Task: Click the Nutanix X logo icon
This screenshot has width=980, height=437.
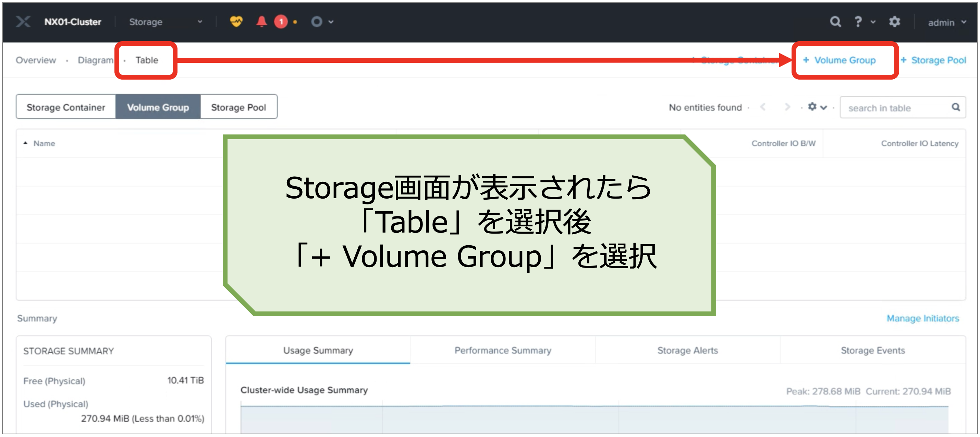Action: tap(23, 22)
